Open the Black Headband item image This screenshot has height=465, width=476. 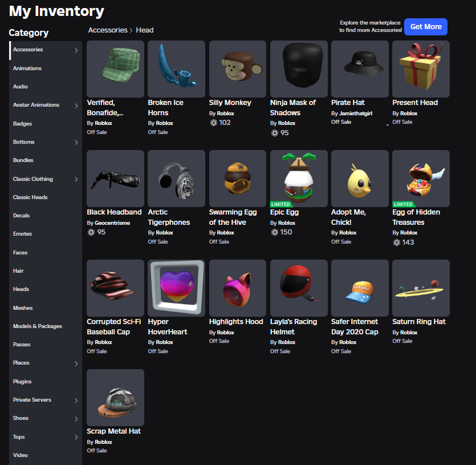pos(115,179)
